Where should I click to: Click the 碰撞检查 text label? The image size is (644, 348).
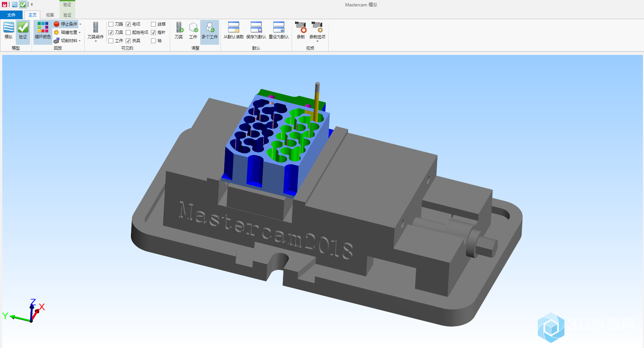point(69,32)
